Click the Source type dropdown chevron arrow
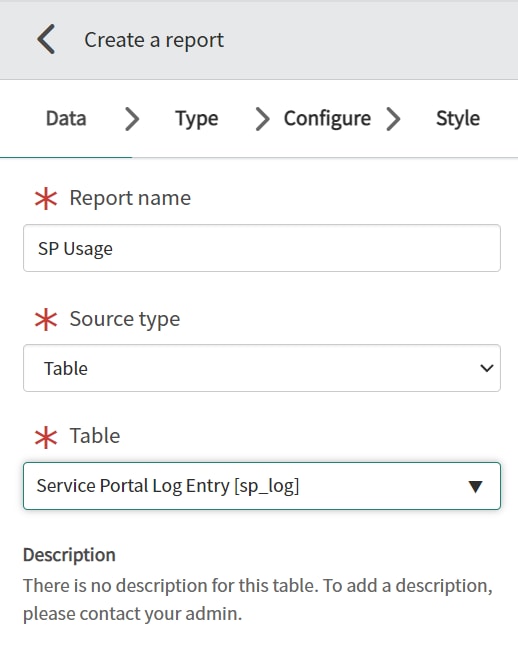 487,368
